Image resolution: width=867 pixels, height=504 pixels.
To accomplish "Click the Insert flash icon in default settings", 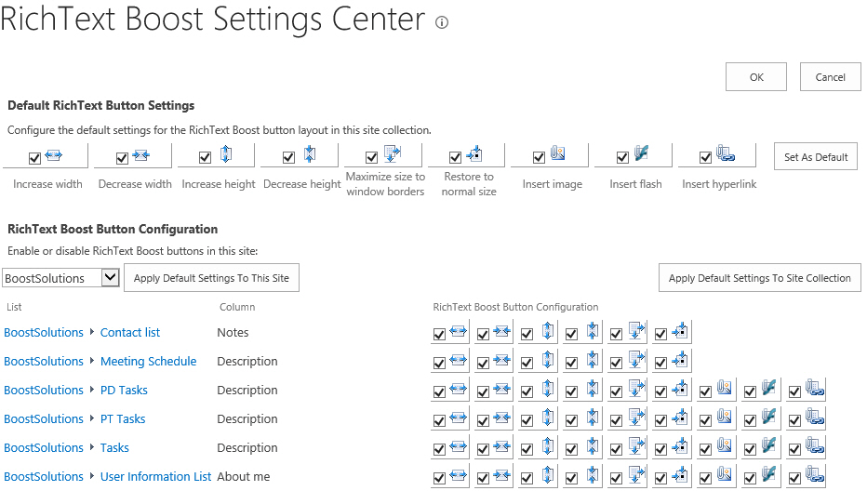I will (641, 155).
